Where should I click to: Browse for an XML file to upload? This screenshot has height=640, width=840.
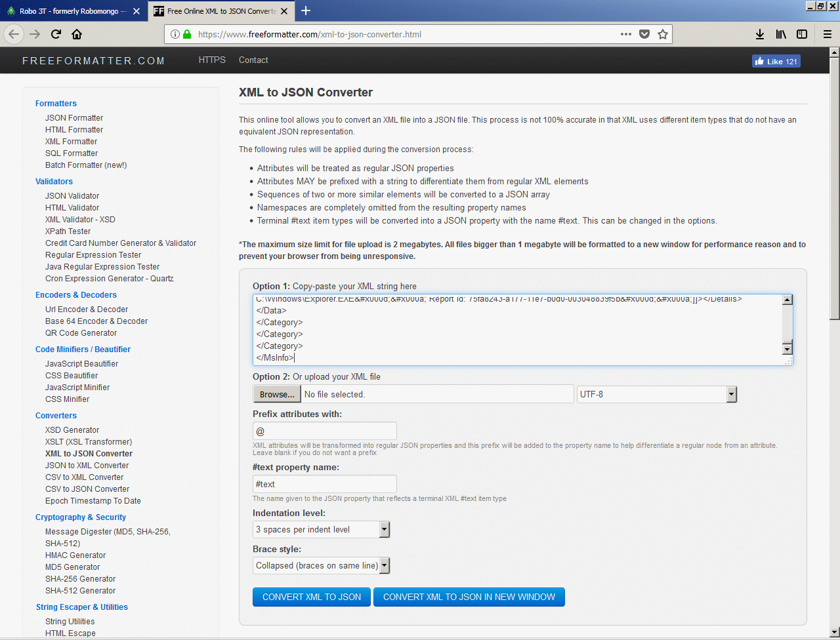(277, 394)
